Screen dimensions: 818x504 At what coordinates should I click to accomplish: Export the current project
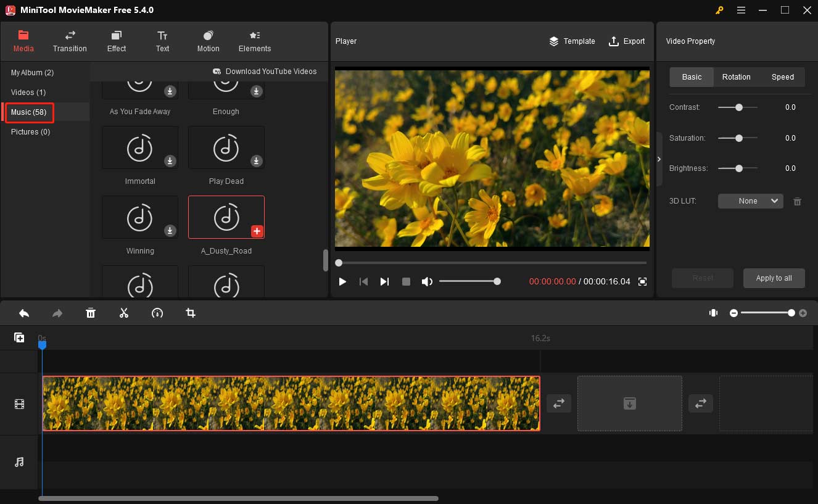(627, 41)
